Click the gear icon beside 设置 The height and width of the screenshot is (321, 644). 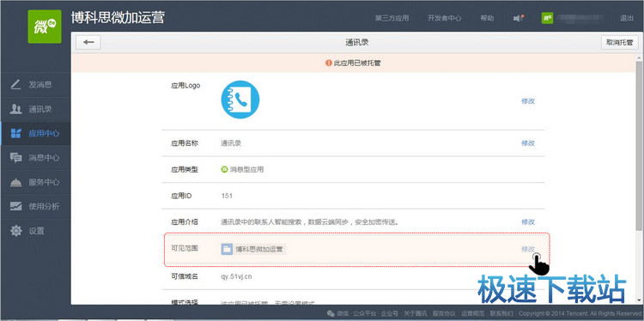coord(15,231)
